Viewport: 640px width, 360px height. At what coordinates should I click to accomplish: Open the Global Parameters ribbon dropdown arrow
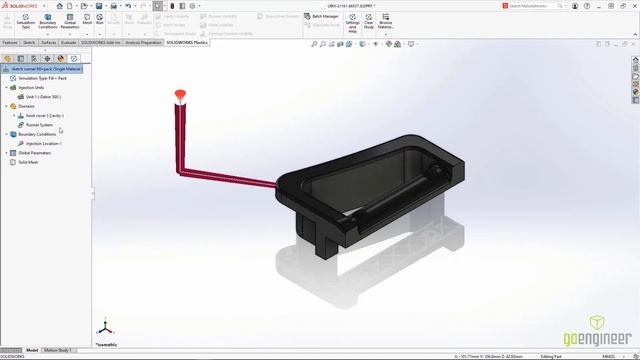coord(70,34)
